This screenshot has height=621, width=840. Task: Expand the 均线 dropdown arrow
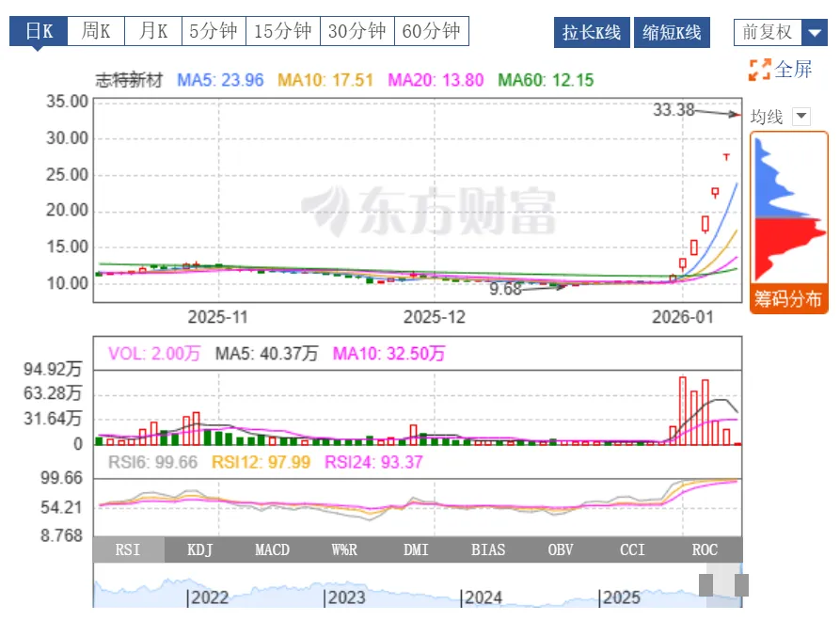pos(801,117)
